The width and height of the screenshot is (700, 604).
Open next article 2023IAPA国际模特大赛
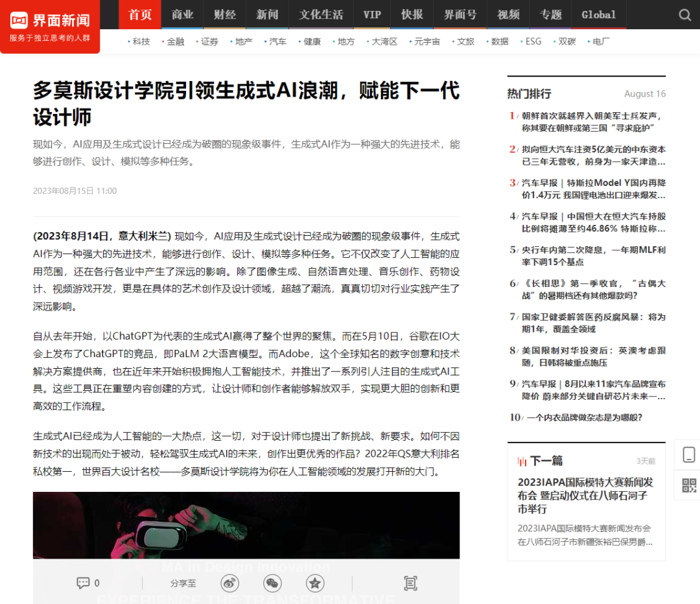coord(585,496)
